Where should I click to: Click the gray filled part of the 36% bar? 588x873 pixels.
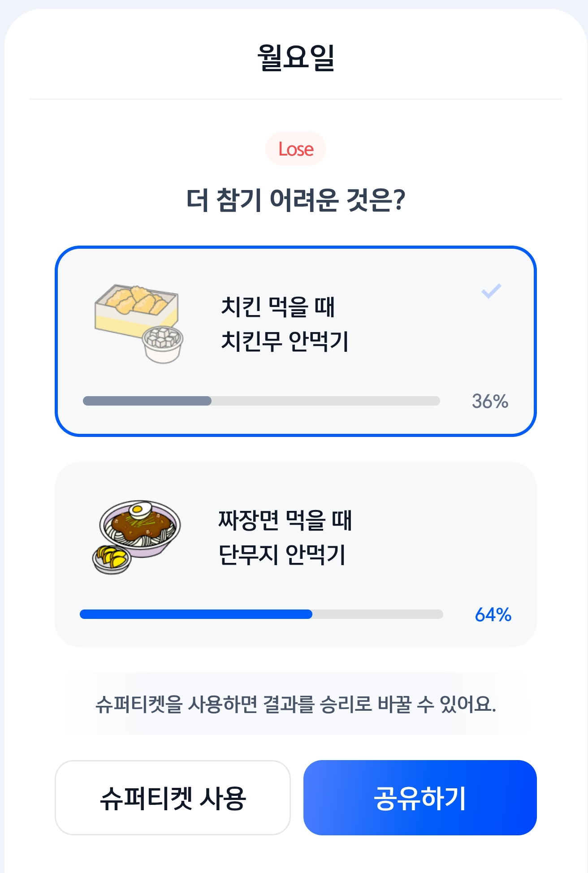147,401
